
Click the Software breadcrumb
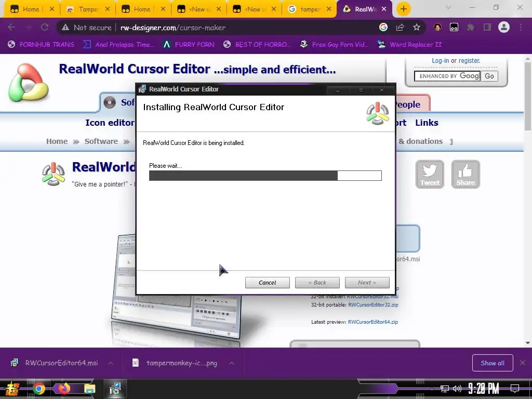[x=101, y=141]
